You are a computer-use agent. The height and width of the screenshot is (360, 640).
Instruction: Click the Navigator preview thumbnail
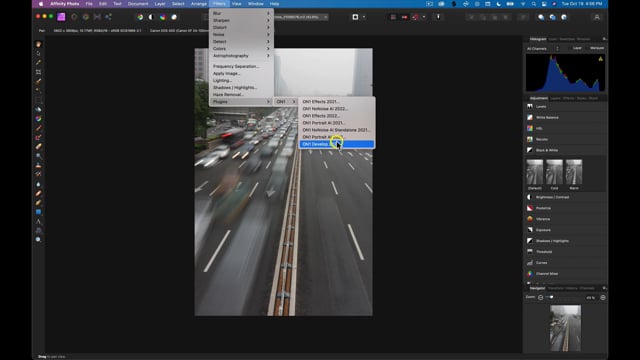click(565, 328)
